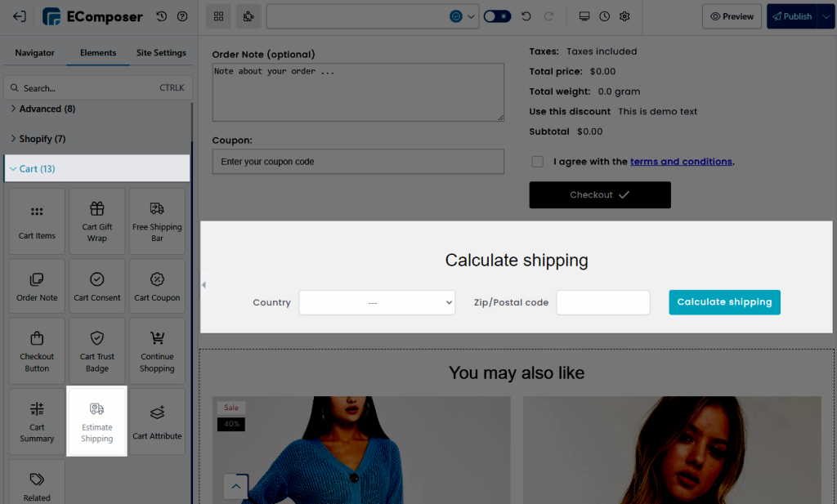Switch to the Elements tab
Viewport: 837px width, 504px height.
pos(98,53)
